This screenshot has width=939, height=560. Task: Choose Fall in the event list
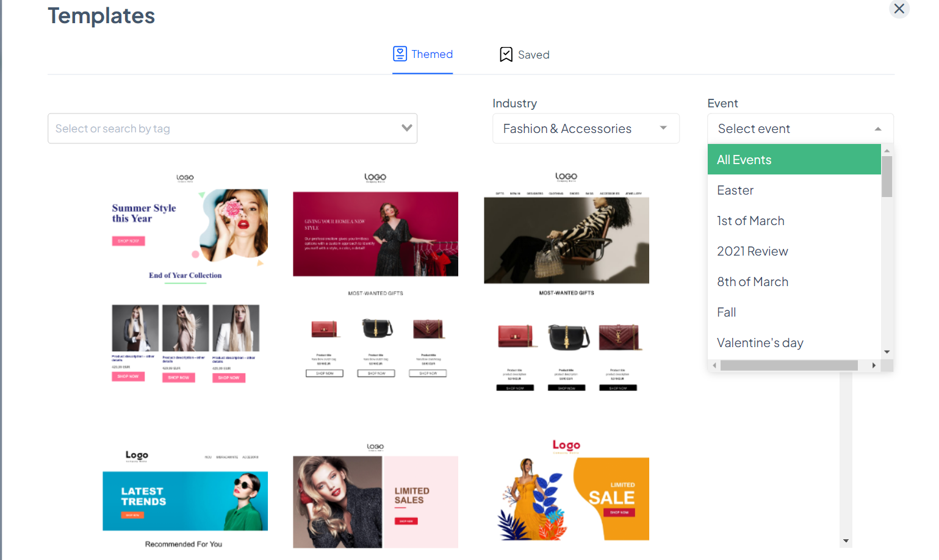tap(726, 312)
